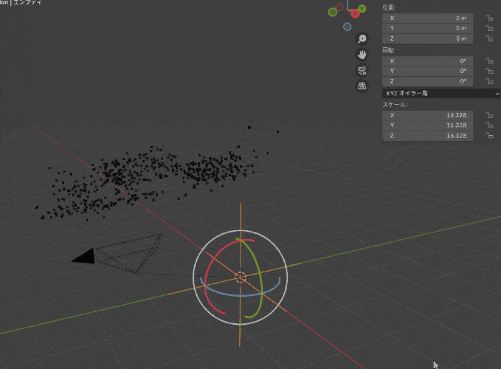Screen dimensions: 501x369
Task: Click the pan view hand icon
Action: (362, 55)
